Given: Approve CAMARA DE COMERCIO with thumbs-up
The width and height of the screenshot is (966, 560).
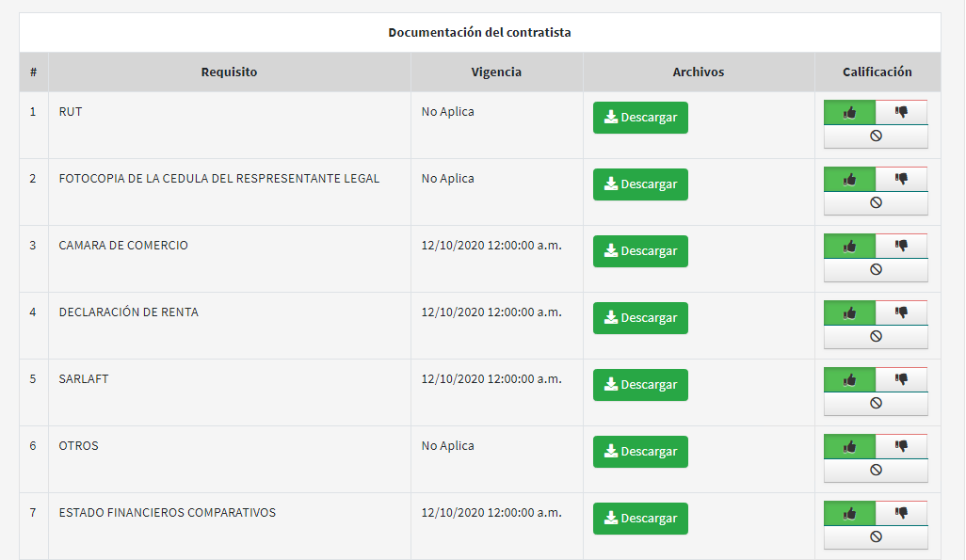Looking at the screenshot, I should (849, 246).
